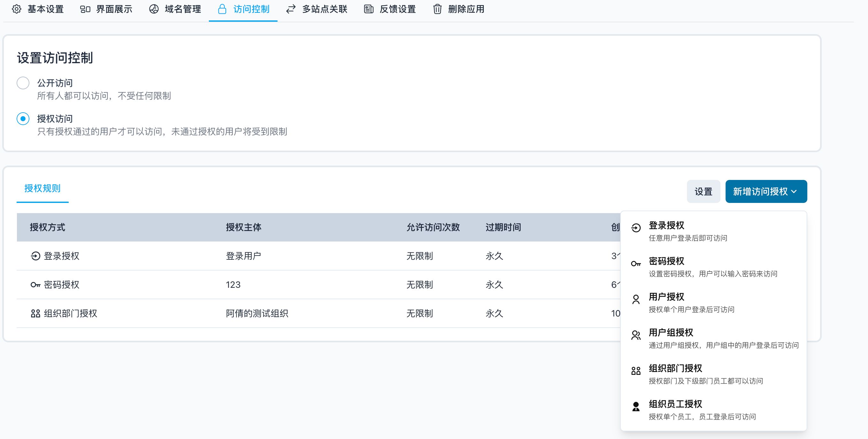The width and height of the screenshot is (868, 439).
Task: Click the arrows icon for 多站点关联
Action: coord(291,9)
